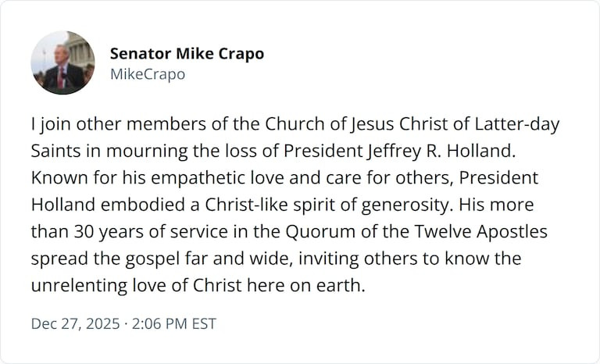
Task: Click Senator Mike Crapo's profile avatar
Action: pos(62,63)
